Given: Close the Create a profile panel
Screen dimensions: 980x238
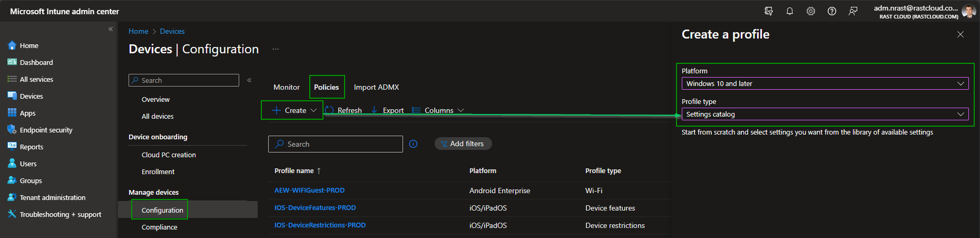Looking at the screenshot, I should point(960,34).
